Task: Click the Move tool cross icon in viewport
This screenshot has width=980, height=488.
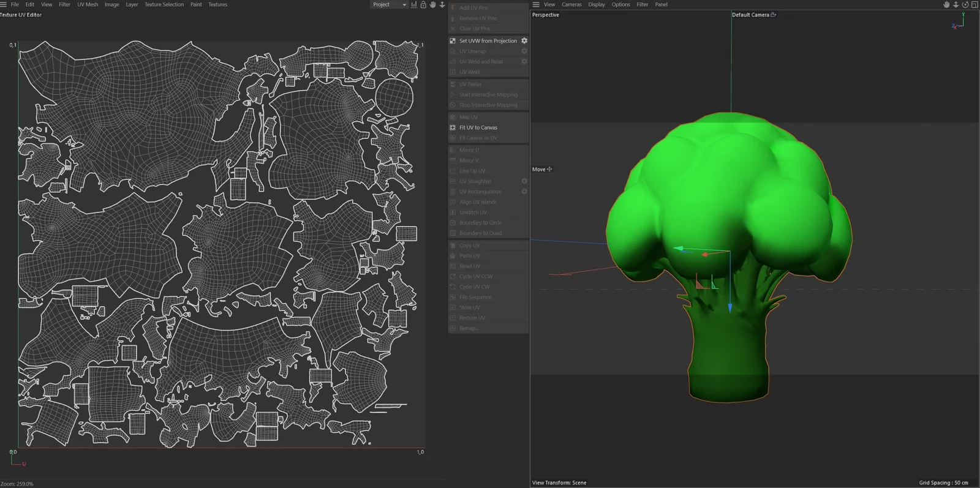Action: coord(549,169)
